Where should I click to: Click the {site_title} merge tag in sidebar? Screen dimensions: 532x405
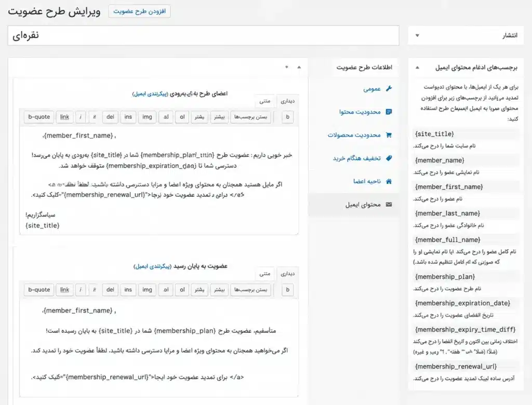coord(434,134)
